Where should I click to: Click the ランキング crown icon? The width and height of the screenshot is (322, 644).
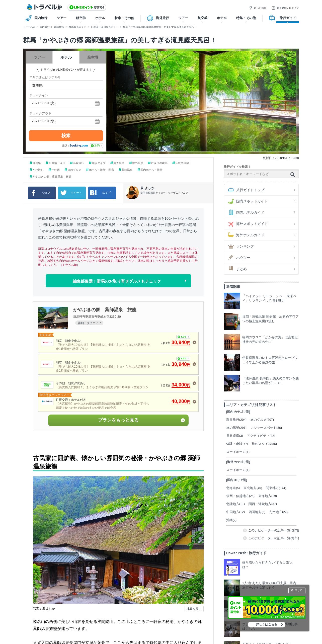[231, 246]
